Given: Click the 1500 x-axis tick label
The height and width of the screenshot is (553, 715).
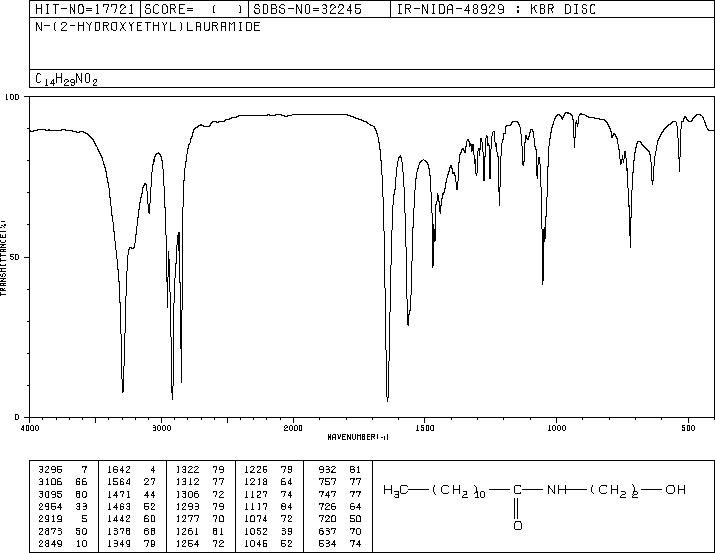Looking at the screenshot, I should [x=425, y=428].
